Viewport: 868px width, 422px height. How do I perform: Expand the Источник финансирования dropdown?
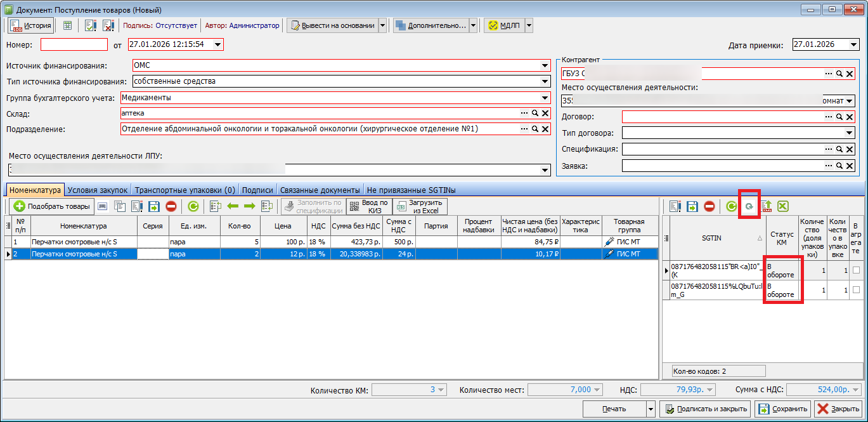[x=545, y=65]
